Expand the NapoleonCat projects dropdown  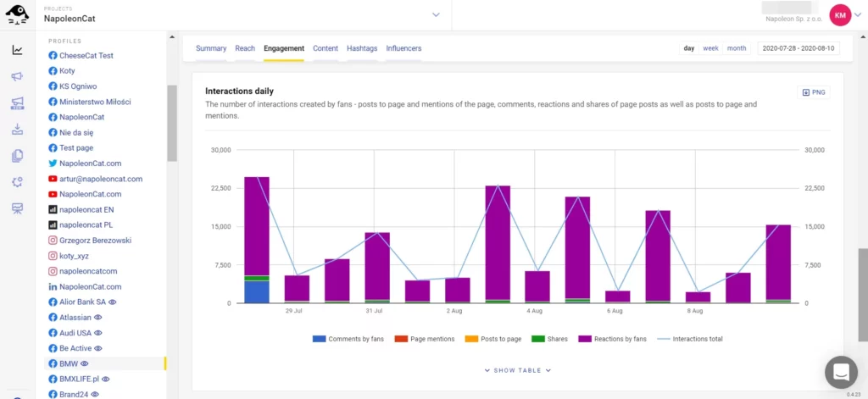pos(436,14)
